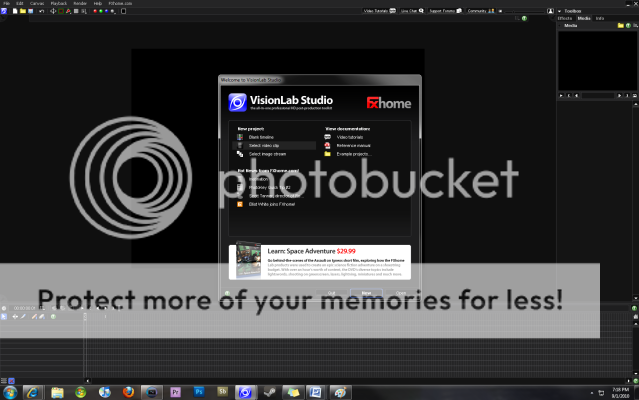Click the Save project disk icon
This screenshot has height=400, width=639.
point(31,11)
